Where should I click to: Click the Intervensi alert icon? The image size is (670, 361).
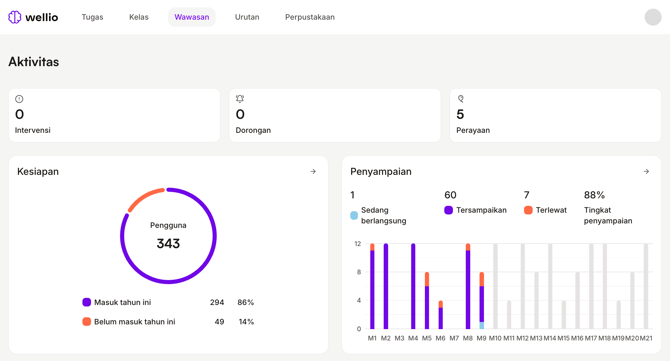click(x=19, y=99)
